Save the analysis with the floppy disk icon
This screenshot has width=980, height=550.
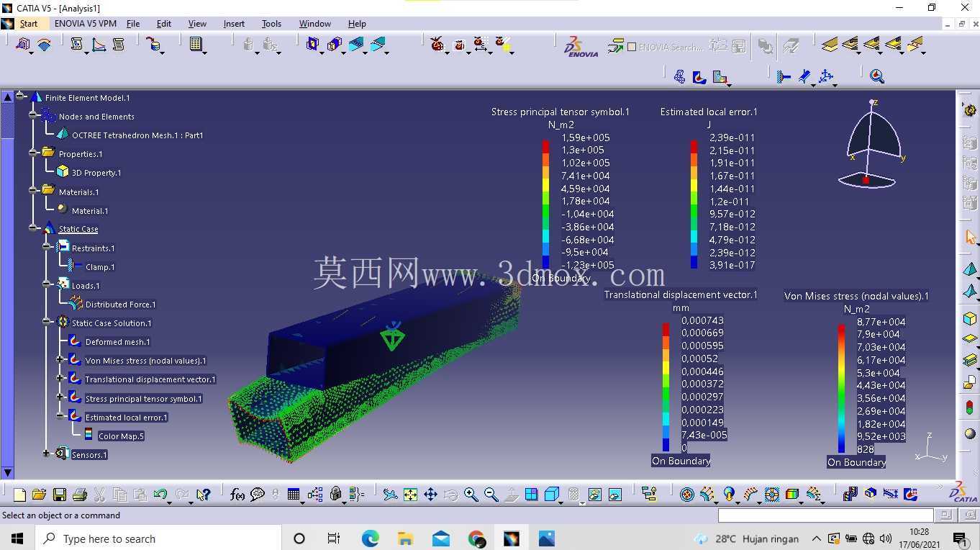(x=60, y=495)
